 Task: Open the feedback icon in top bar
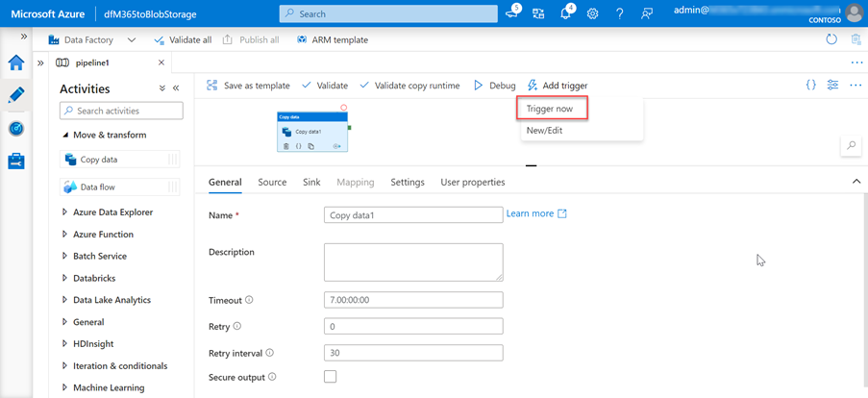(x=647, y=13)
